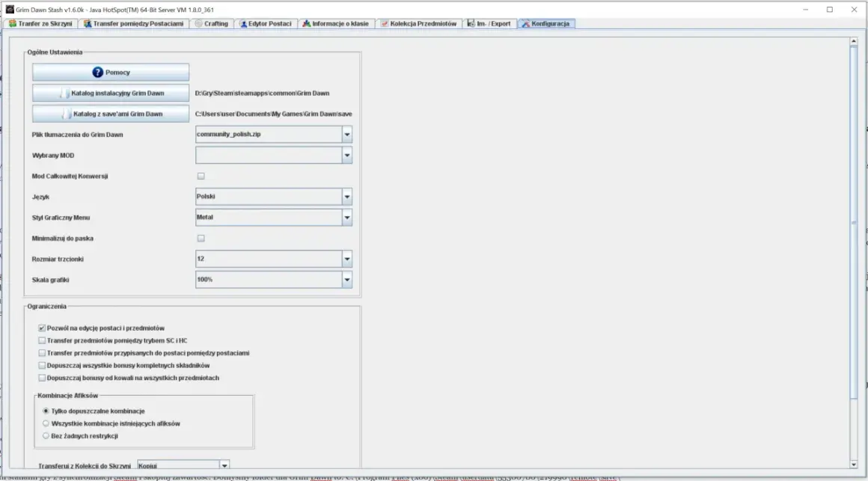
Task: Open Skala grafiki 100% dropdown
Action: 273,280
